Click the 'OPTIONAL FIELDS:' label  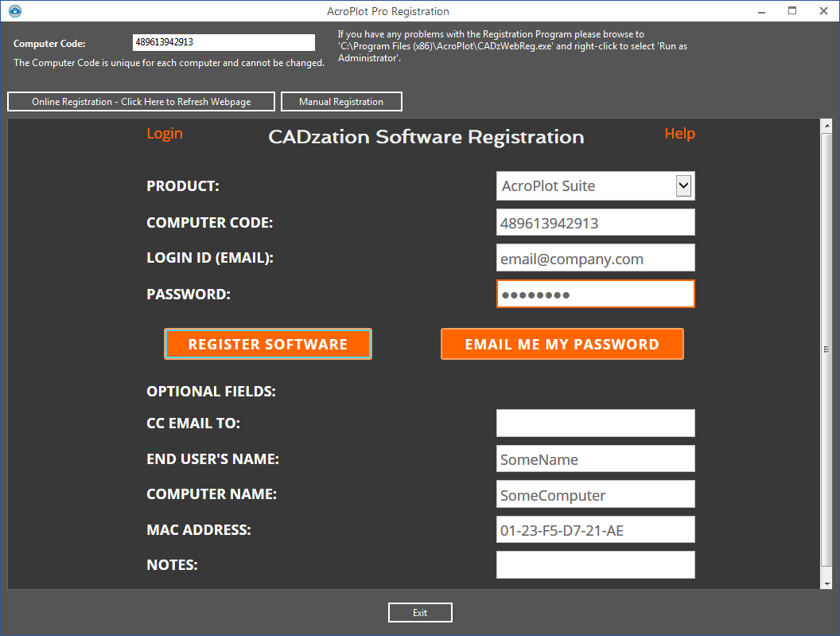[211, 392]
